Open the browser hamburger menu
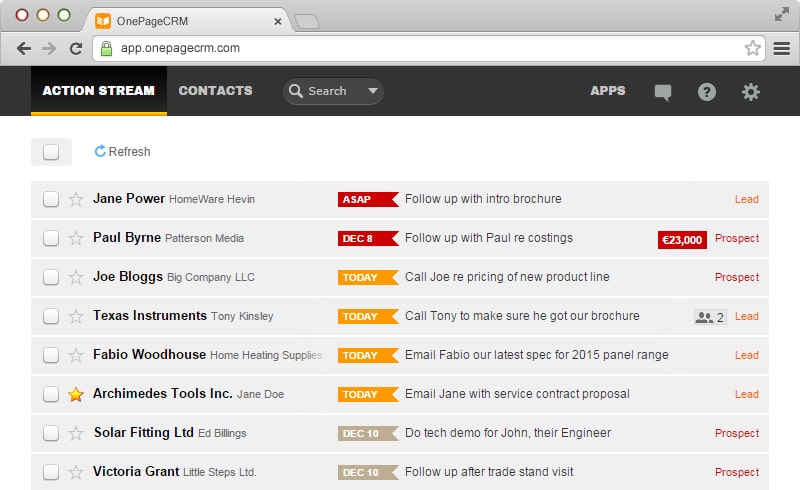Image resolution: width=800 pixels, height=490 pixels. [x=782, y=48]
